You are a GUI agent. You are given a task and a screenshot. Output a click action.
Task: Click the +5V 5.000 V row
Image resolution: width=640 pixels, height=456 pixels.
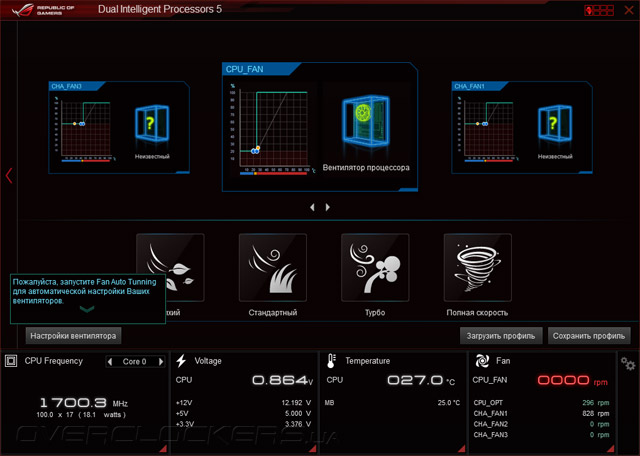click(244, 413)
